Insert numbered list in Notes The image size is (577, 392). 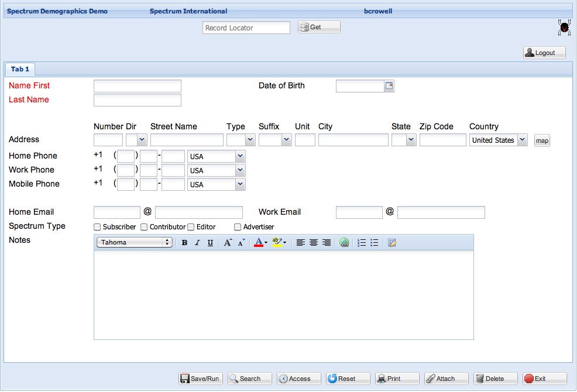[362, 243]
